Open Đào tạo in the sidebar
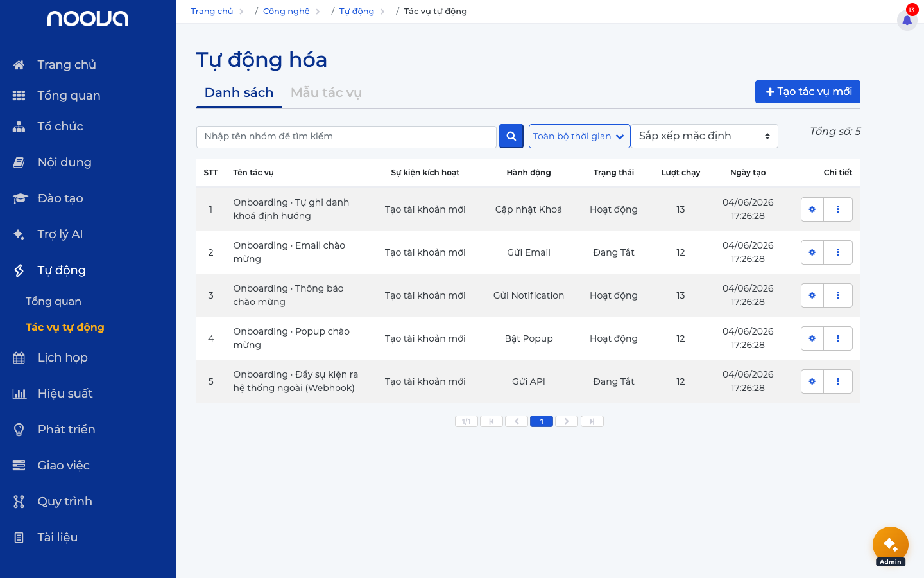The width and height of the screenshot is (924, 578). pyautogui.click(x=60, y=198)
